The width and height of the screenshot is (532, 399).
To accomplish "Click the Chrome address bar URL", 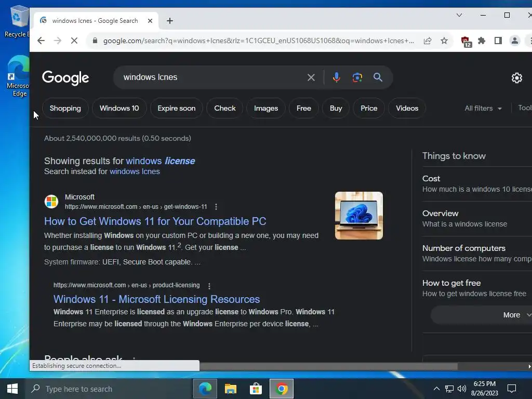I will click(259, 41).
